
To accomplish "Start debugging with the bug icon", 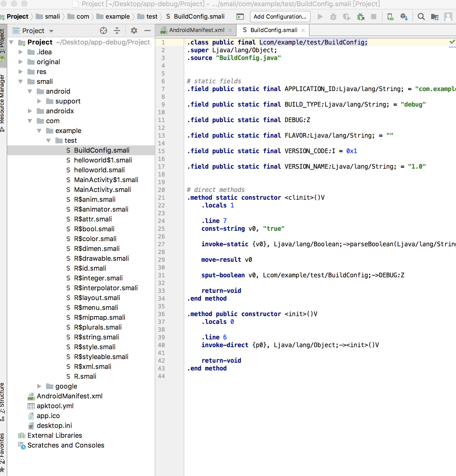I will coord(333,16).
